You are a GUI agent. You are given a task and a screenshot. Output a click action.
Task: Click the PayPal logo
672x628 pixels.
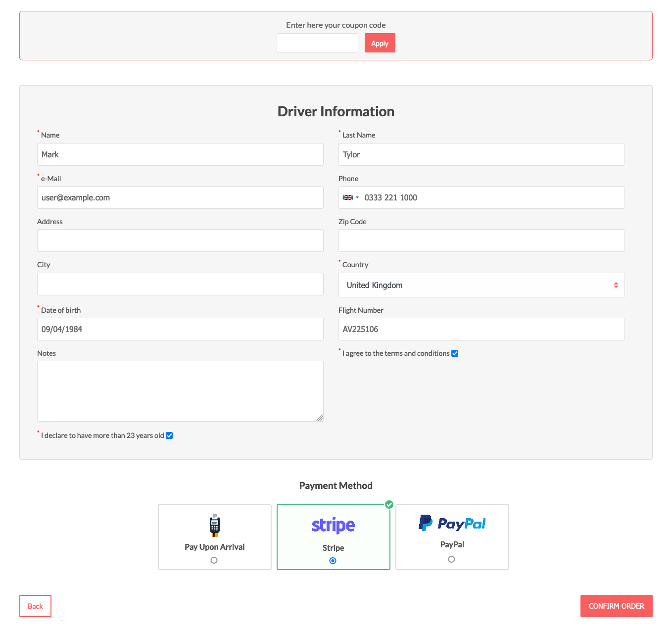click(x=452, y=523)
